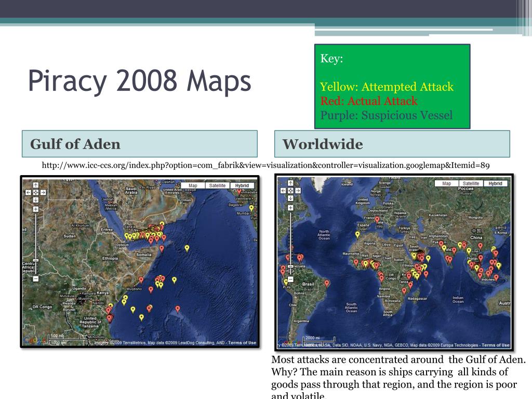Pan down on Gulf of Aden map
532x399 pixels.
pyautogui.click(x=36, y=200)
